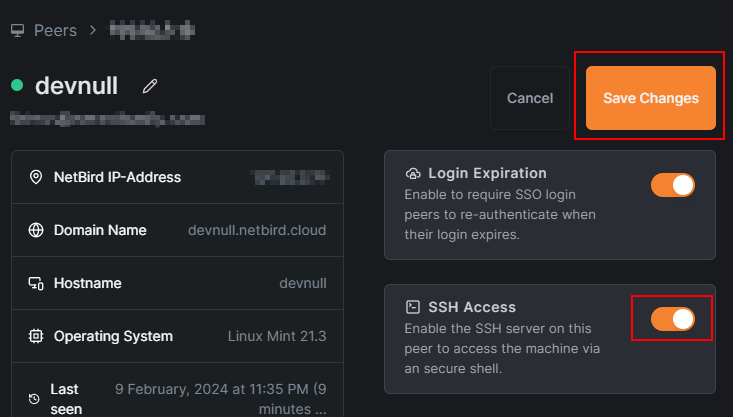Viewport: 733px width, 417px height.
Task: Click the Last seen clock icon
Action: (x=34, y=399)
